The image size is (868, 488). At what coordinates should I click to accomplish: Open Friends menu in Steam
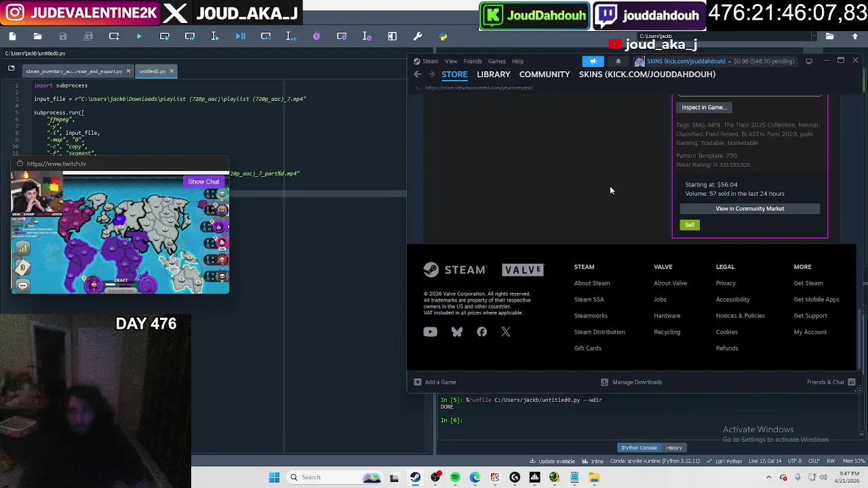click(473, 61)
